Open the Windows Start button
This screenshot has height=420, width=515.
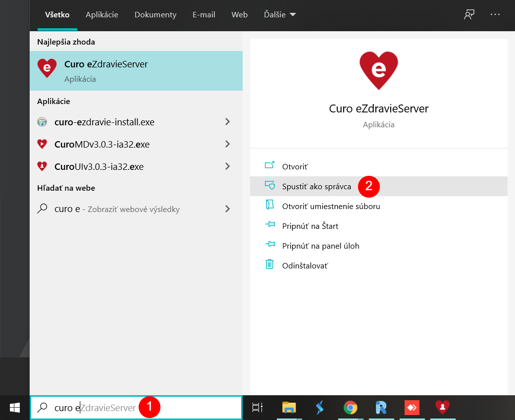[15, 408]
